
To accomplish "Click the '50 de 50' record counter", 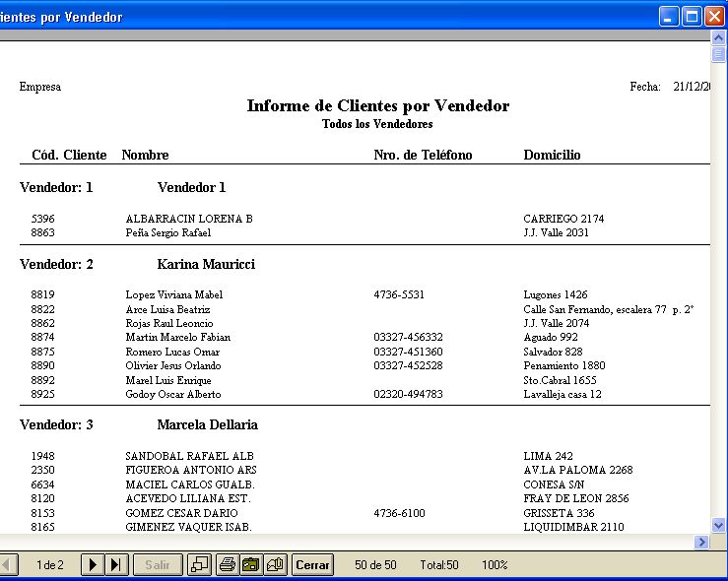I will 375,565.
